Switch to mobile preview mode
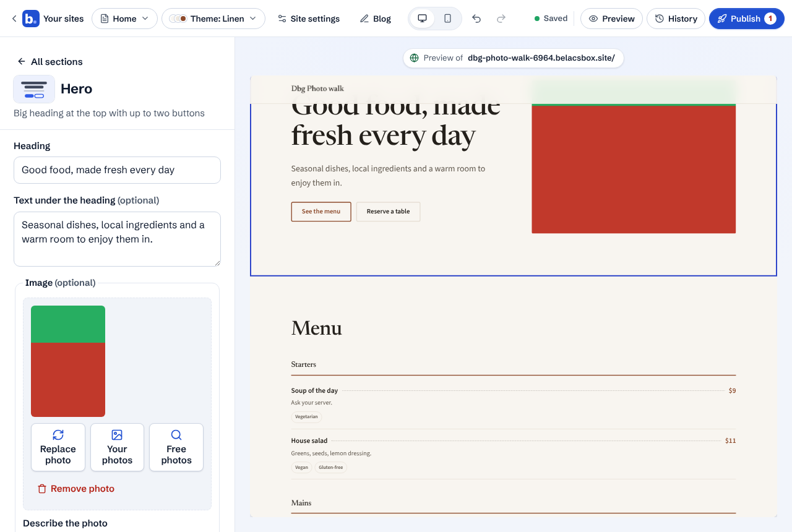Viewport: 792px width, 532px height. click(448, 19)
